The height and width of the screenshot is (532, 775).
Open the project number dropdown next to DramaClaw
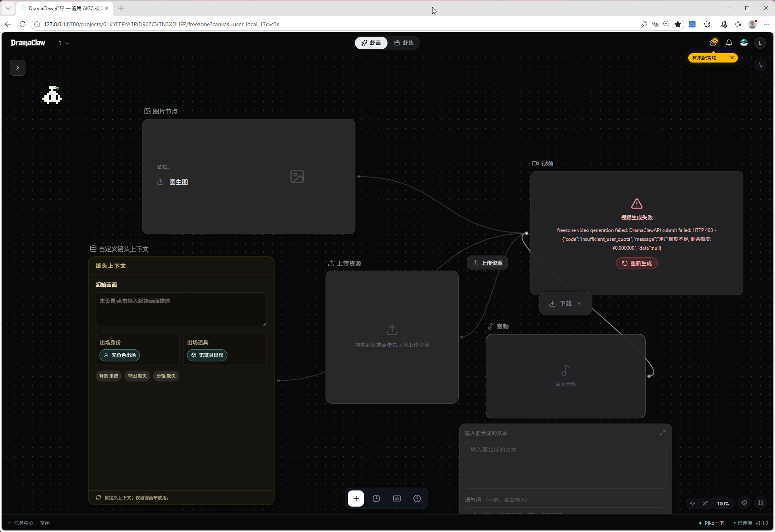coord(64,43)
